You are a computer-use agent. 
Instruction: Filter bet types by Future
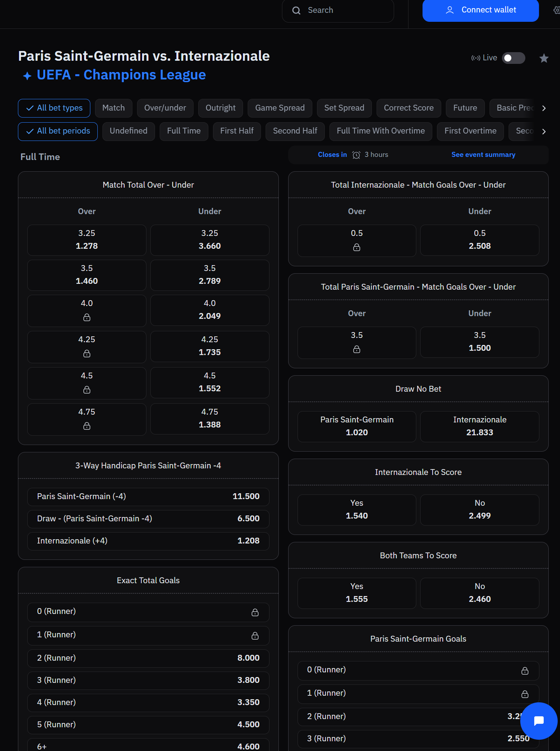click(465, 108)
